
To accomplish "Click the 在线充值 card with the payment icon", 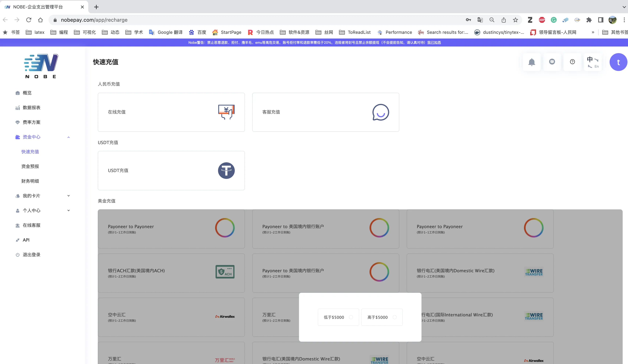I will tap(171, 112).
